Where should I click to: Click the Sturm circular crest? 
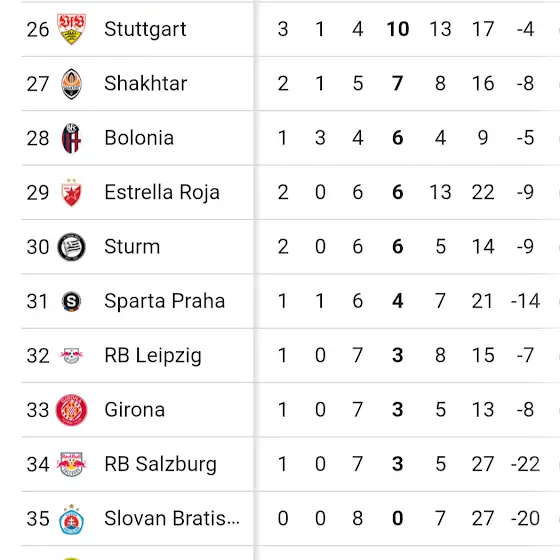click(71, 247)
